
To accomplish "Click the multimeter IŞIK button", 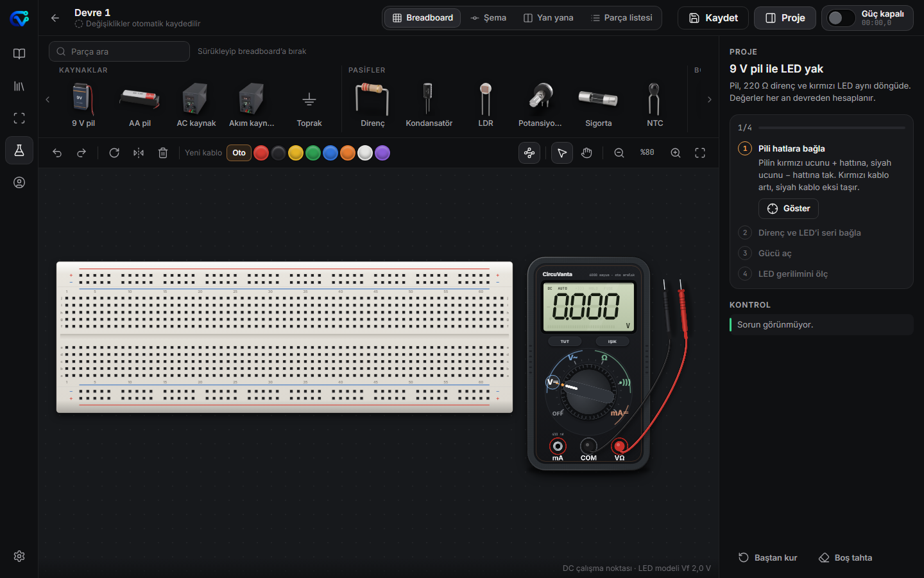I will click(612, 342).
